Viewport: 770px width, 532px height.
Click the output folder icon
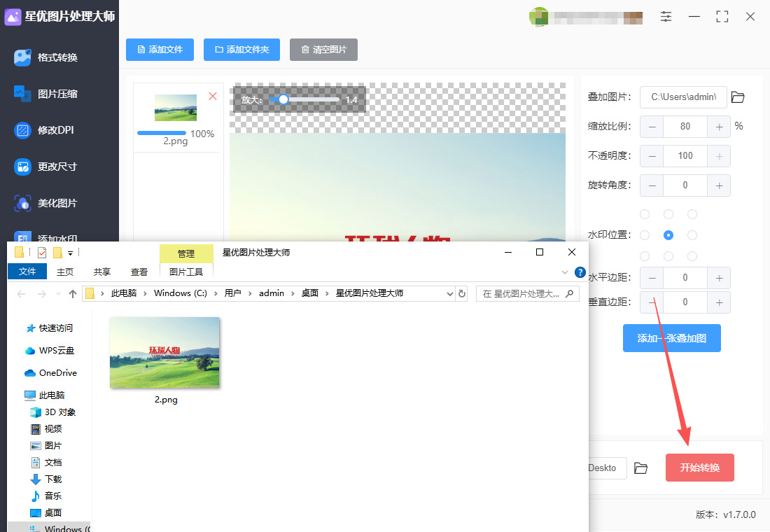pyautogui.click(x=640, y=468)
